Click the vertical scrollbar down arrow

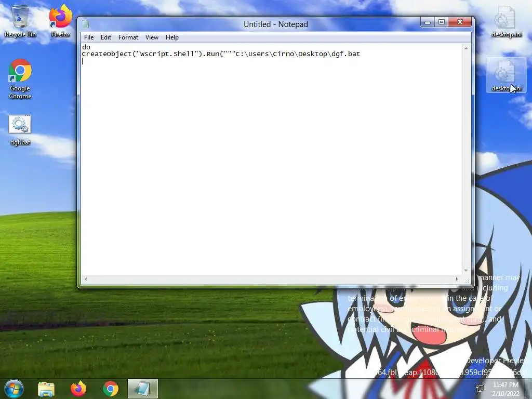pyautogui.click(x=466, y=271)
